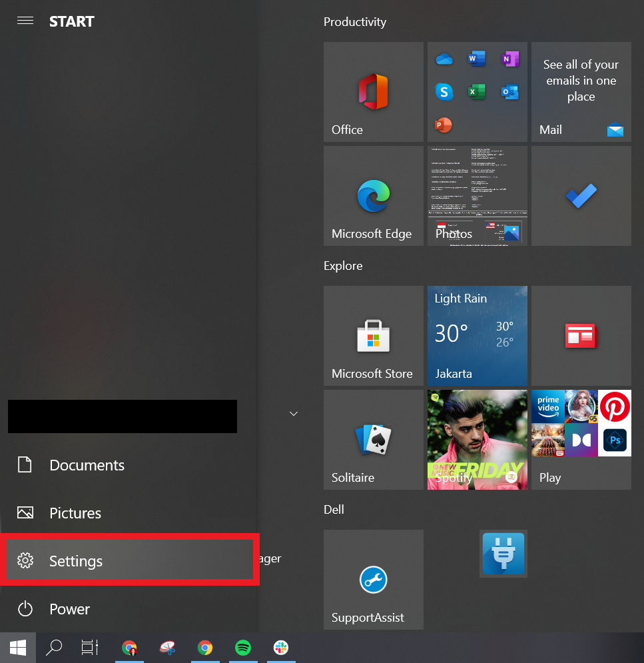Open the Microsoft Store tile
Screen dimensions: 644x663
(373, 336)
